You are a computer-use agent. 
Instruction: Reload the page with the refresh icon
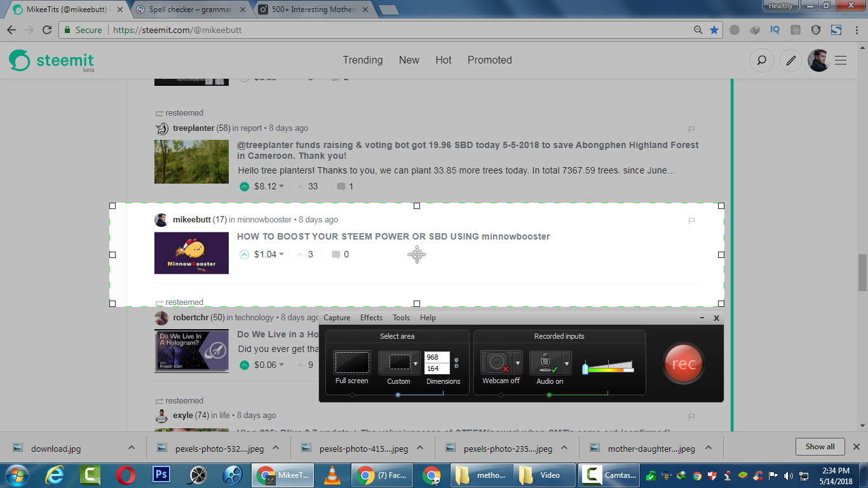(46, 30)
